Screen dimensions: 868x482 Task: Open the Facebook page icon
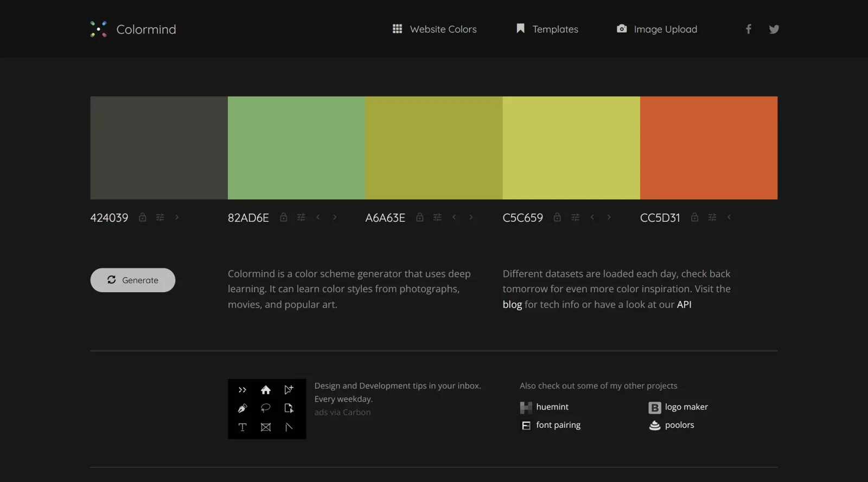pyautogui.click(x=749, y=29)
